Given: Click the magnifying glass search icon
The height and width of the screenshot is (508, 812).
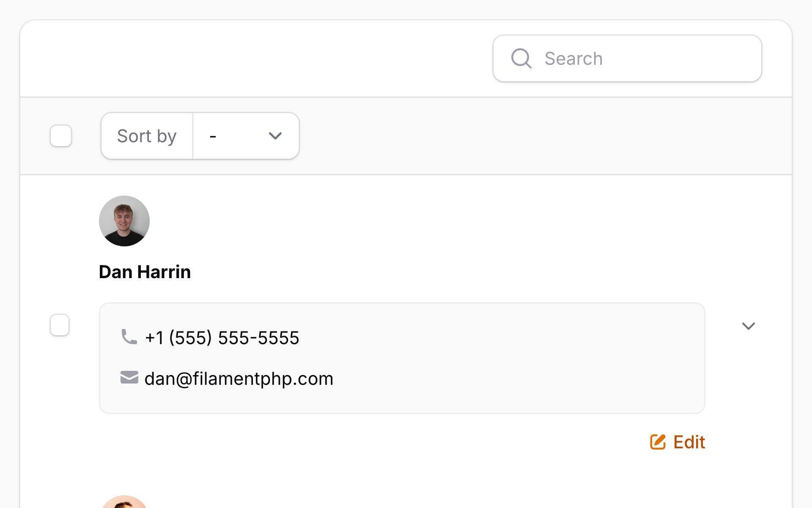Looking at the screenshot, I should coord(521,58).
